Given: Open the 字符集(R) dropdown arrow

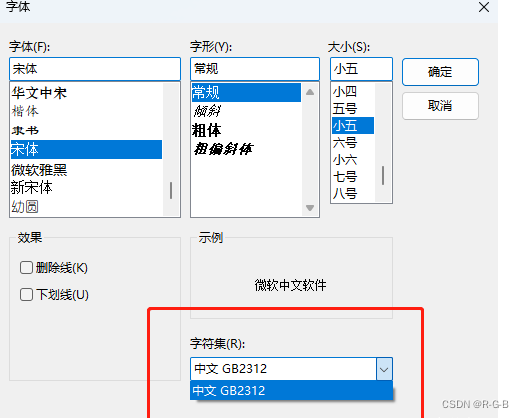Looking at the screenshot, I should (x=384, y=369).
